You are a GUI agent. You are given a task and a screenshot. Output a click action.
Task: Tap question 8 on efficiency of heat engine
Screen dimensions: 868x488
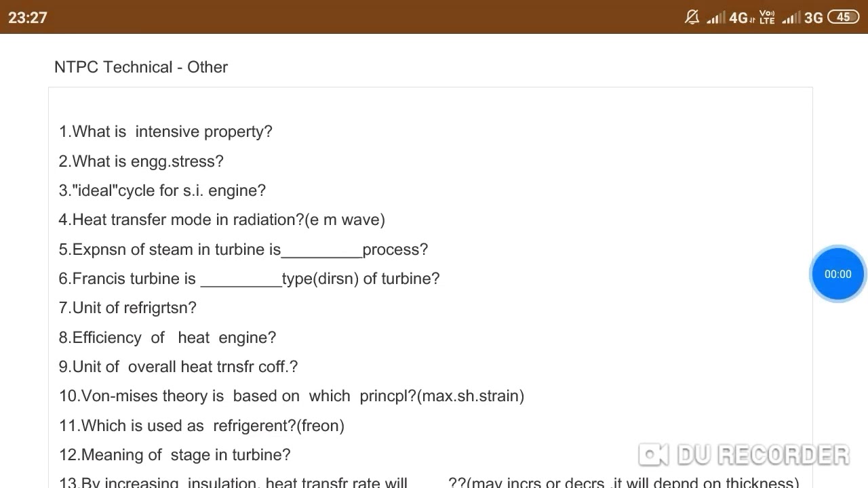pyautogui.click(x=167, y=338)
